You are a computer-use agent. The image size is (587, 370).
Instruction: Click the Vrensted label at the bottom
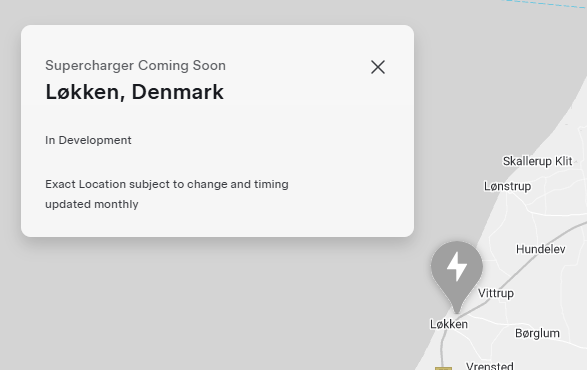click(490, 366)
